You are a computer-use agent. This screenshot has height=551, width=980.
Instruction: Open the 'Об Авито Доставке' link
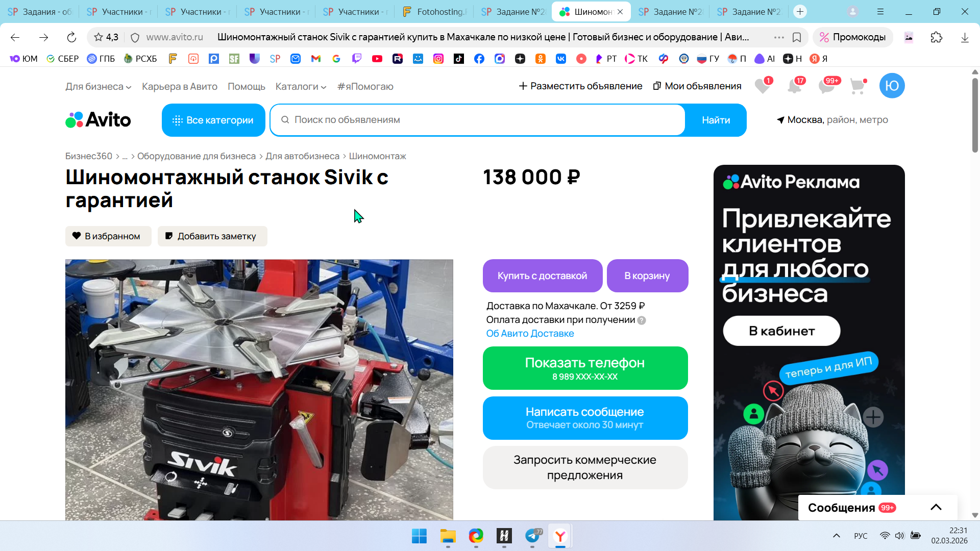(x=530, y=334)
